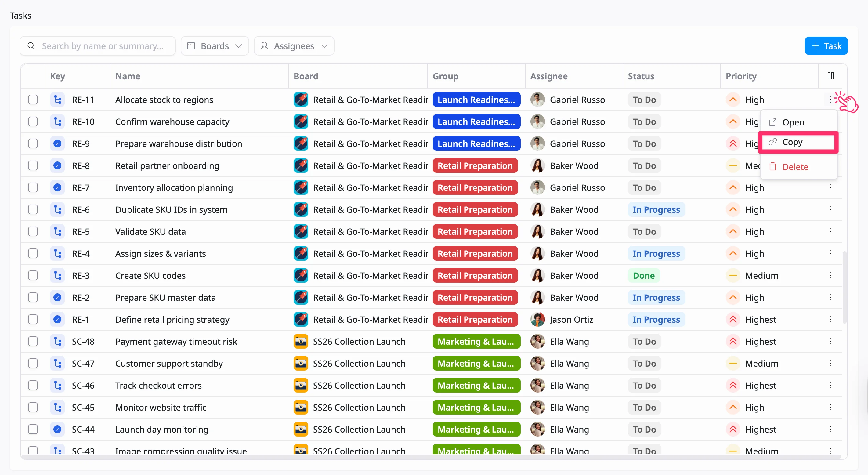
Task: Click Retail Preparation group tag for RE-8
Action: 475,165
